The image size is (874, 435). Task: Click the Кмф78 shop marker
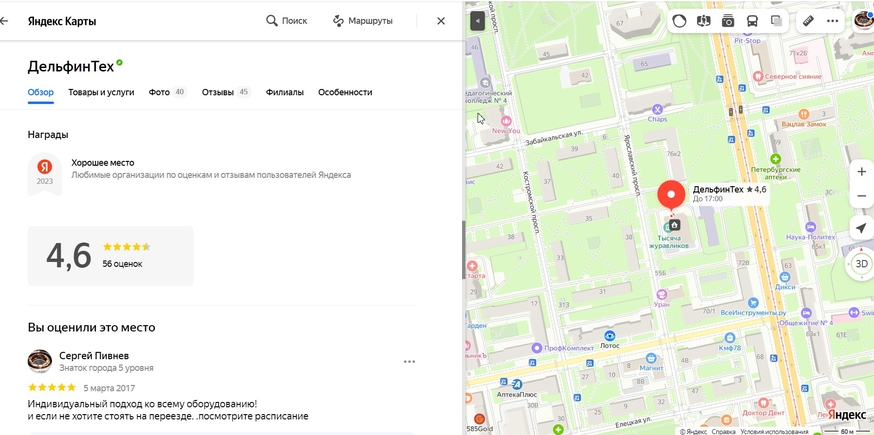(x=730, y=337)
